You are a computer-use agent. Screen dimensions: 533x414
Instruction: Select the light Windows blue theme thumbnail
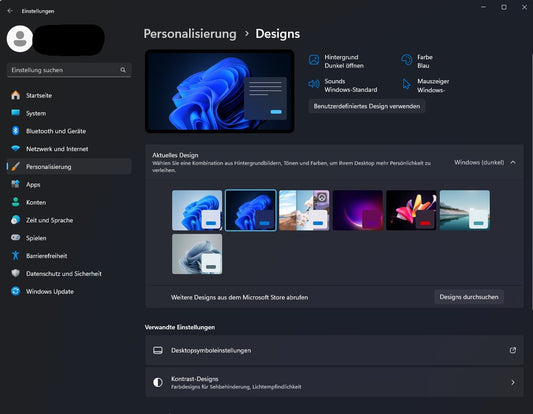pos(197,210)
